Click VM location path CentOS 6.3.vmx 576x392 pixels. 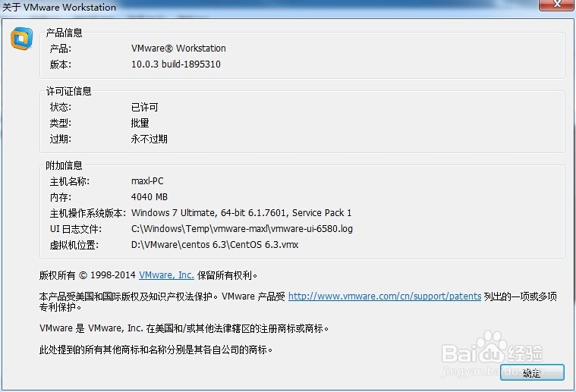[x=215, y=245]
